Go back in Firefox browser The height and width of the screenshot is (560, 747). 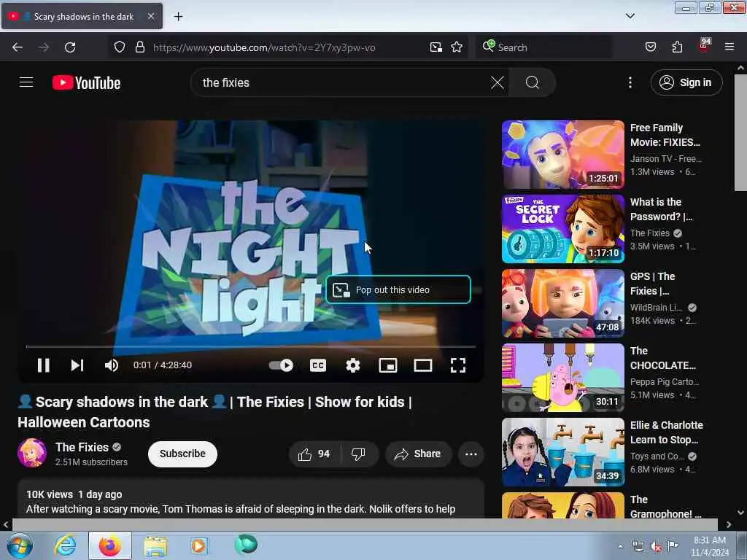click(x=18, y=47)
